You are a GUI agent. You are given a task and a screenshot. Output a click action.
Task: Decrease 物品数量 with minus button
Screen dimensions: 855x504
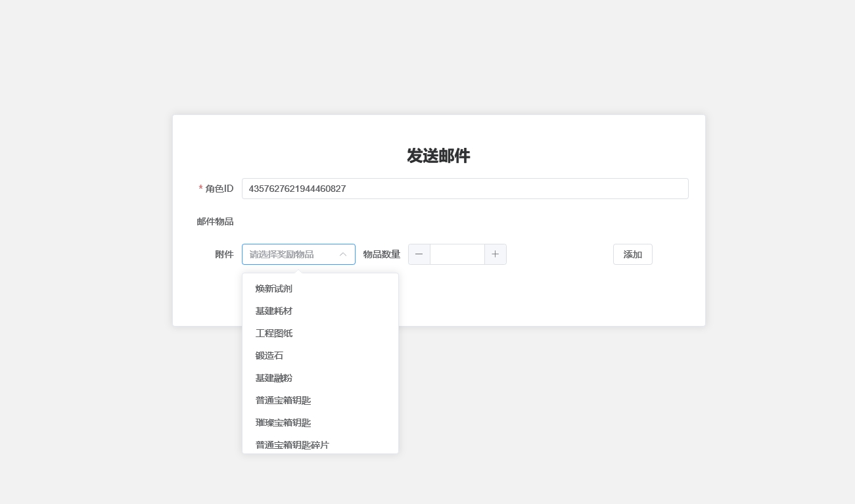tap(419, 254)
